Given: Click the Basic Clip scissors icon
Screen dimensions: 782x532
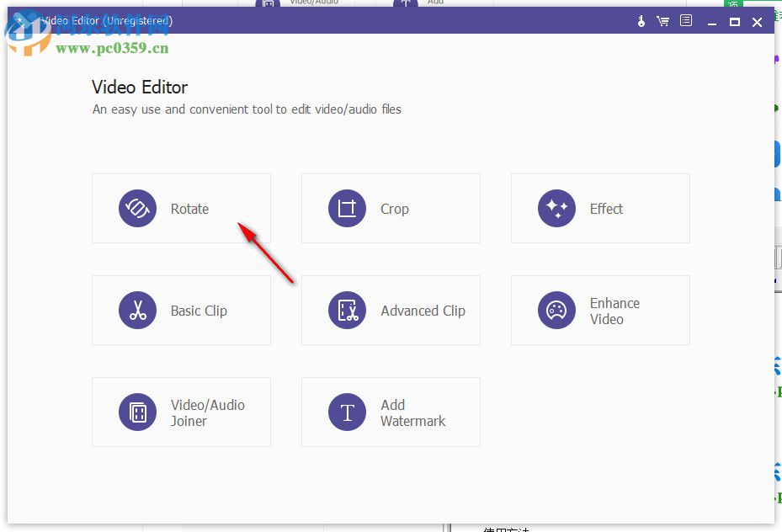Looking at the screenshot, I should coord(137,310).
